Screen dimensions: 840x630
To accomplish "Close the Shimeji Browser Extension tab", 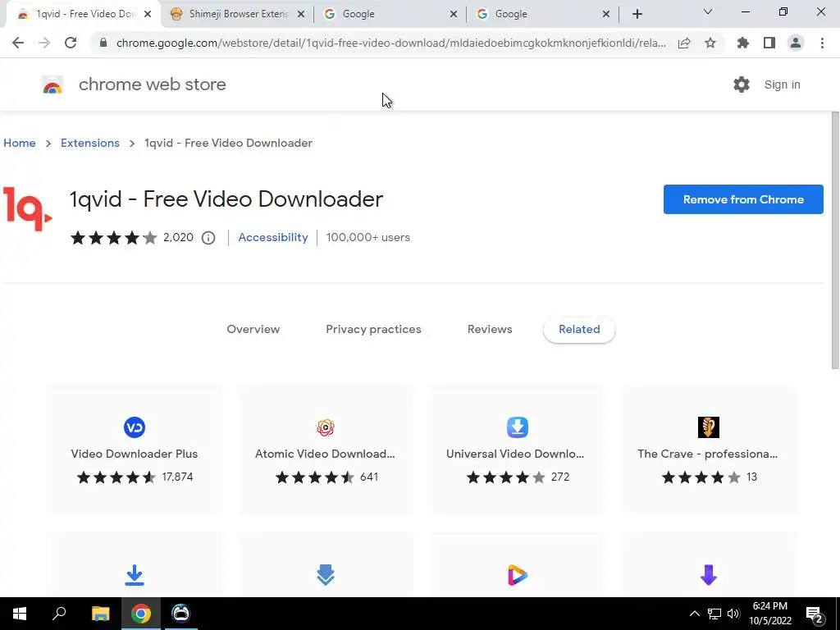I will (x=301, y=15).
